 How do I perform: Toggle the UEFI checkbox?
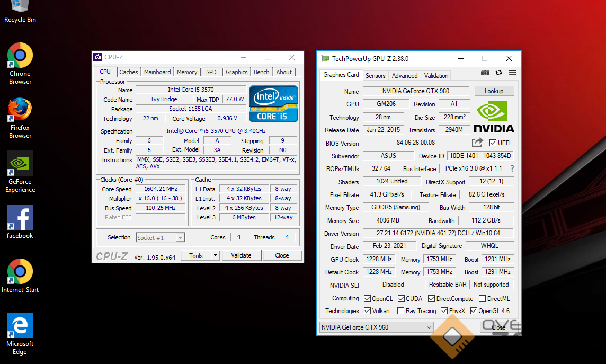click(x=493, y=143)
